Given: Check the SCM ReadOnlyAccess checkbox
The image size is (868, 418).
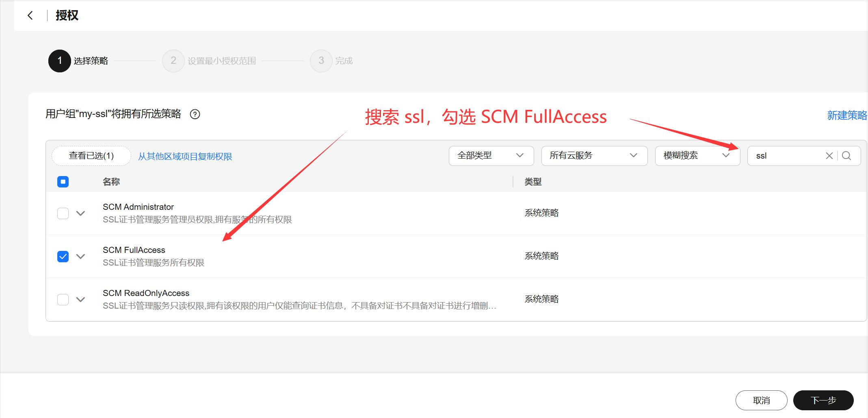Looking at the screenshot, I should [63, 300].
